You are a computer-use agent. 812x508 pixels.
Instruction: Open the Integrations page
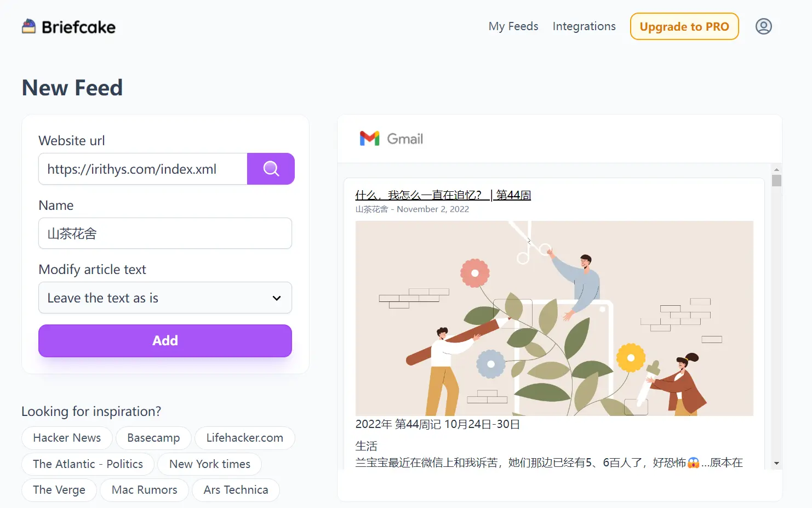coord(584,26)
